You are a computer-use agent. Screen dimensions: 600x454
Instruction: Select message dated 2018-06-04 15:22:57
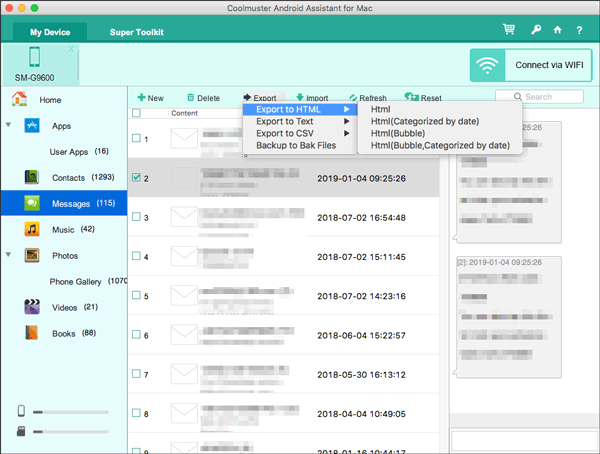pos(283,335)
